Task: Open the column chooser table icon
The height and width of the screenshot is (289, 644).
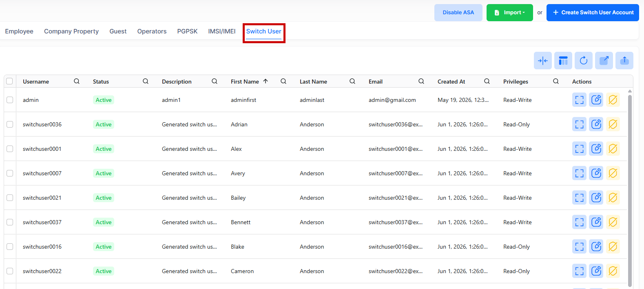Action: (563, 61)
